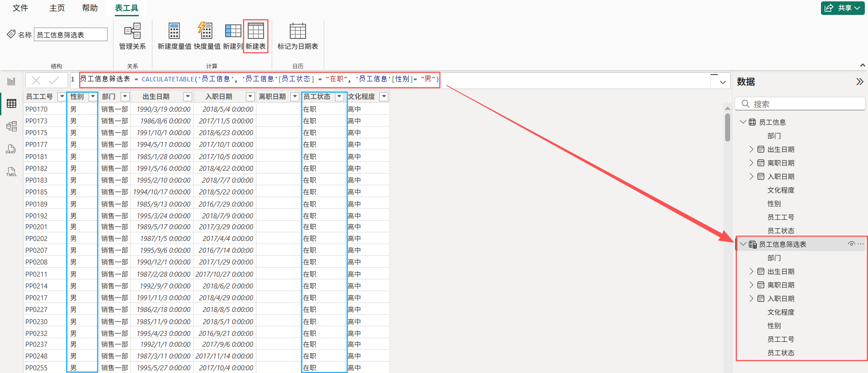Collapse the 员工信息筛选表 table tree
Viewport: 868px width, 373px height.
743,244
